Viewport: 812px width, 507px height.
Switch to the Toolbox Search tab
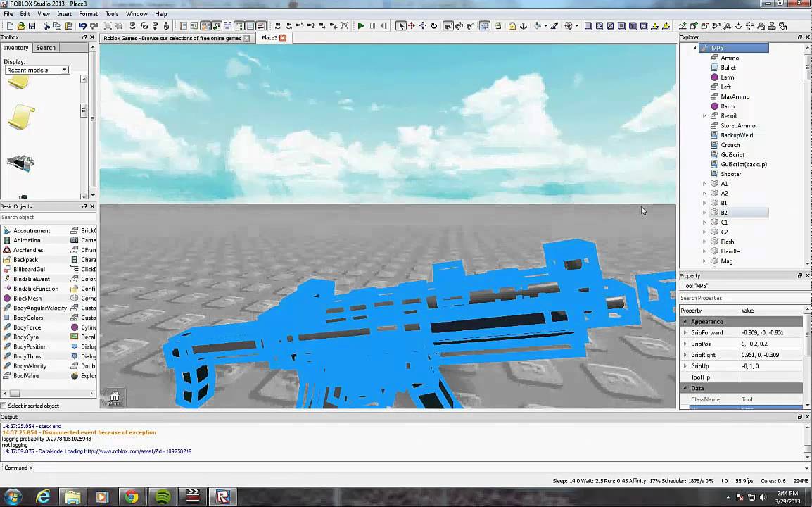(46, 48)
